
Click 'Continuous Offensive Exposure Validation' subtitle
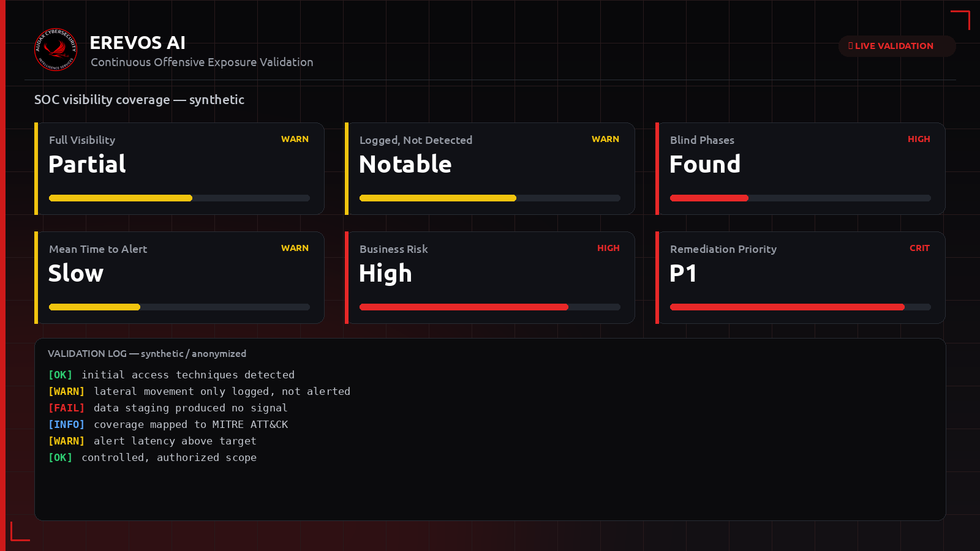tap(202, 62)
